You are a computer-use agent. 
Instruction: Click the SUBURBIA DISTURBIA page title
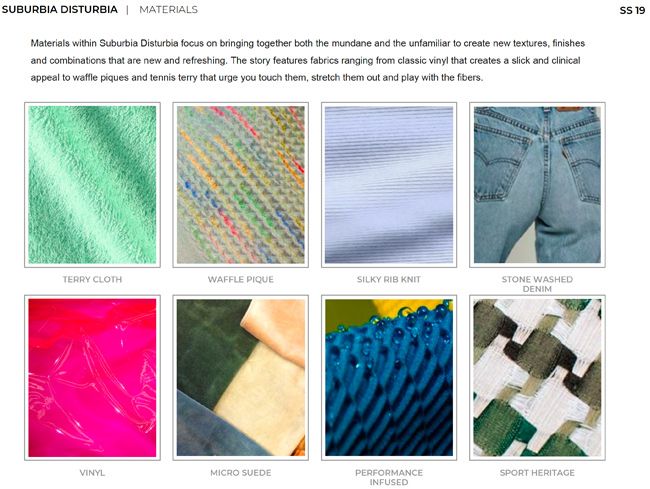(60, 10)
